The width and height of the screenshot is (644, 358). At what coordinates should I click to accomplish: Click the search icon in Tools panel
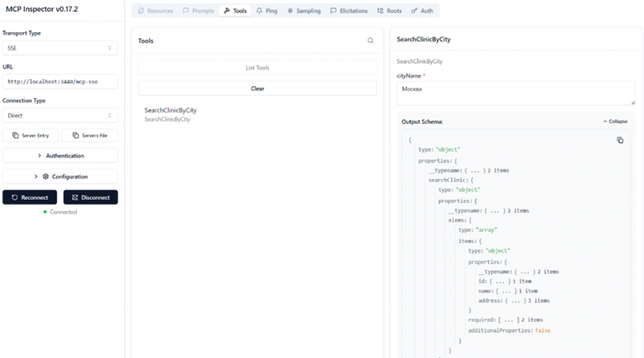click(x=371, y=40)
